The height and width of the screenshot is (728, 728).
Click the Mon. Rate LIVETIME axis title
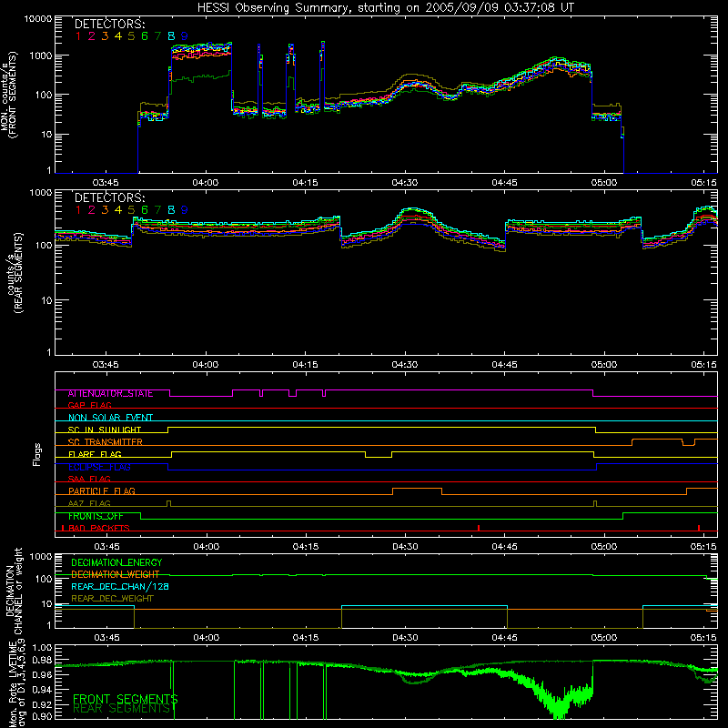coord(16,682)
